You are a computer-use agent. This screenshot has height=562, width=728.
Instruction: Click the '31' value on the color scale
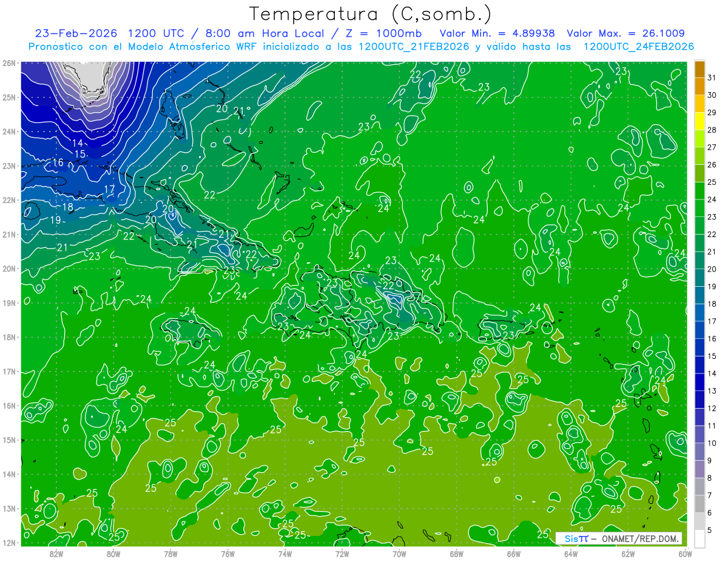(x=712, y=78)
